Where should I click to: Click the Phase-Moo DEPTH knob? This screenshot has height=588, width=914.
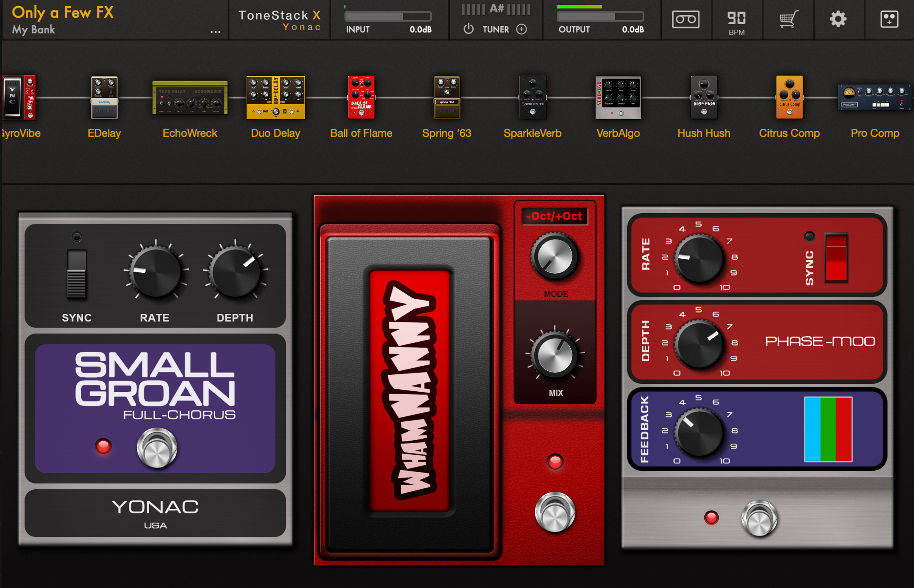pos(699,344)
